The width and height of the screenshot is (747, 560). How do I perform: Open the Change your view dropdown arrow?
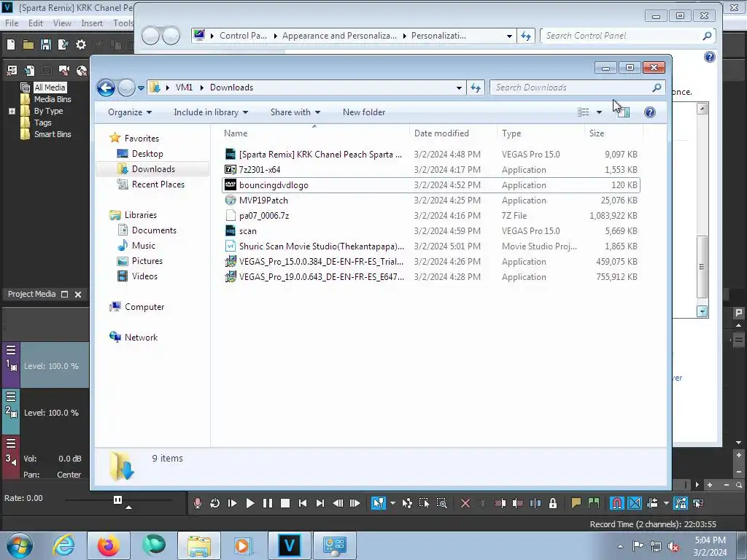[600, 112]
